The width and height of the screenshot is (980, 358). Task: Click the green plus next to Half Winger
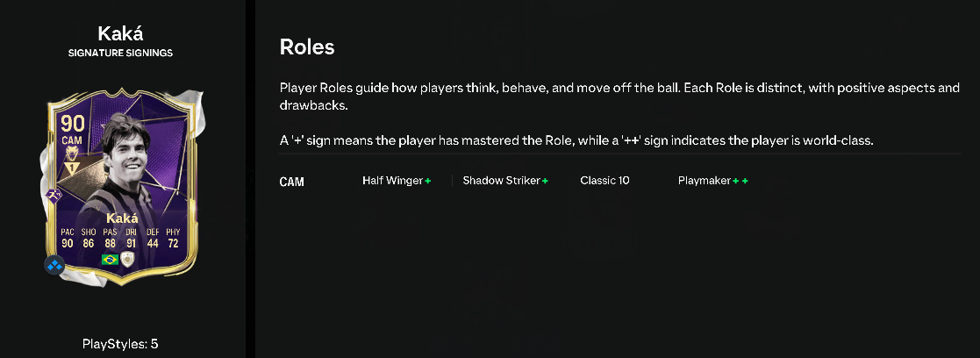[428, 181]
